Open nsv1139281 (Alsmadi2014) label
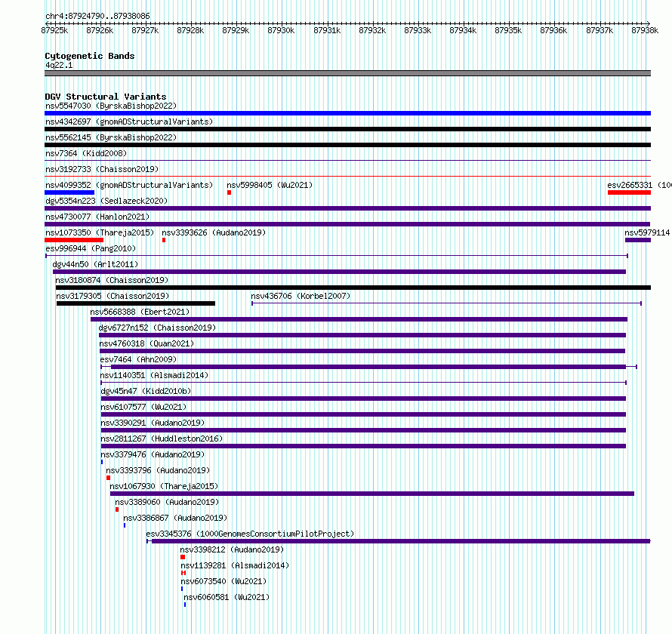The height and width of the screenshot is (634, 672). pyautogui.click(x=235, y=565)
